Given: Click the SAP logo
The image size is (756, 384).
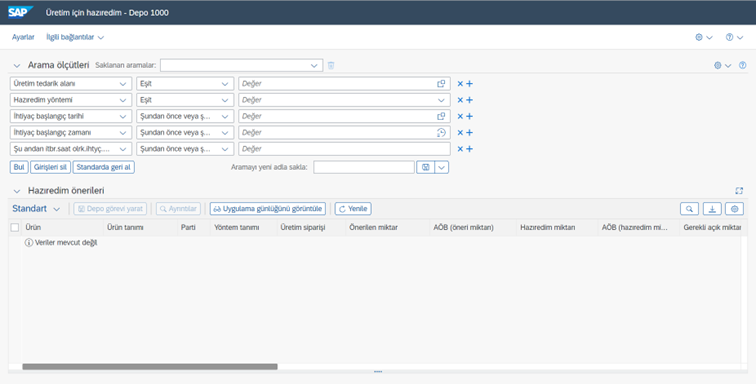Looking at the screenshot, I should [x=20, y=12].
